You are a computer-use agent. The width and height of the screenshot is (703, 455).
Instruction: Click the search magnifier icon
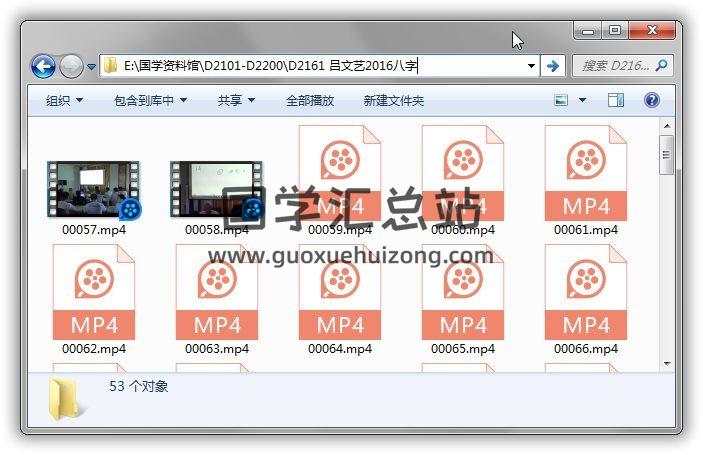(x=660, y=66)
